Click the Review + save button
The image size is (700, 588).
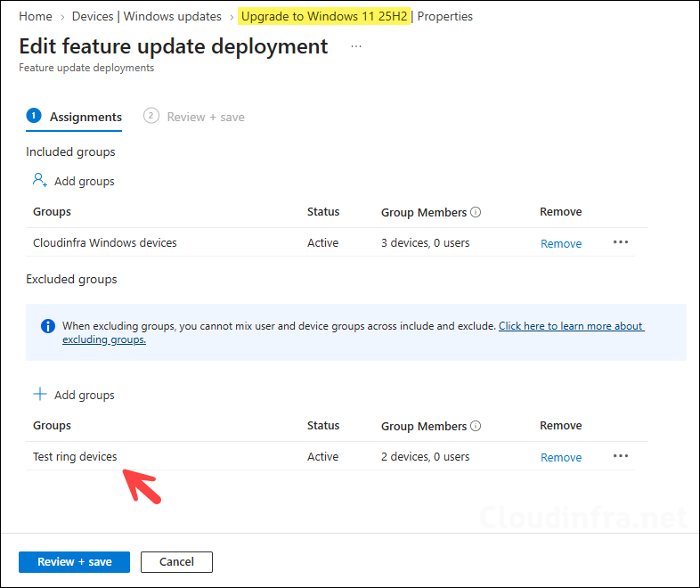coord(74,561)
